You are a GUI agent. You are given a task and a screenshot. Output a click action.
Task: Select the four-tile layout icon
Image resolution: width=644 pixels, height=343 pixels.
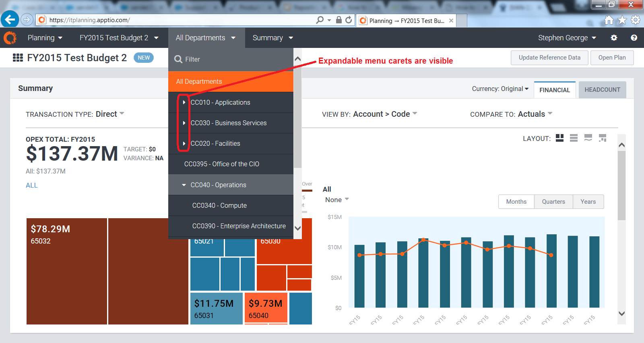559,138
